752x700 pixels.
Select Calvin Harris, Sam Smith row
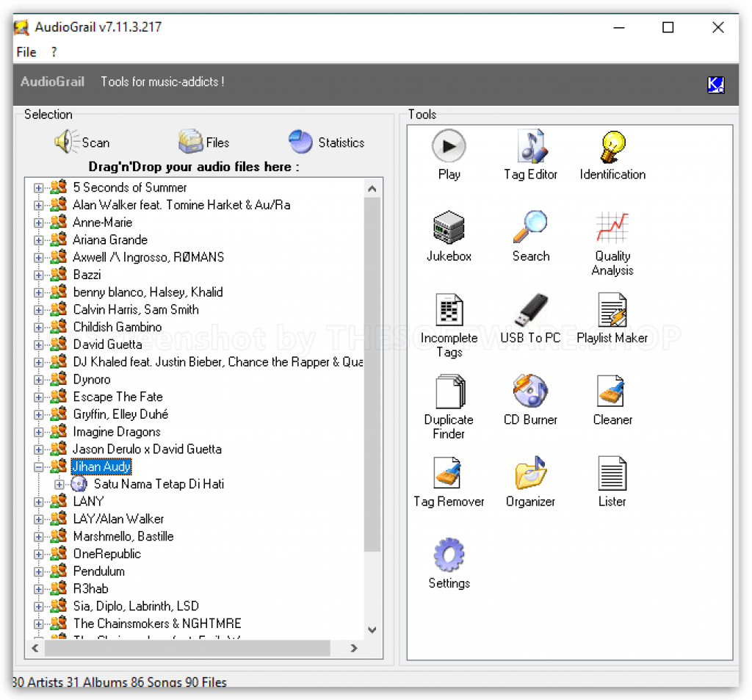click(x=136, y=310)
